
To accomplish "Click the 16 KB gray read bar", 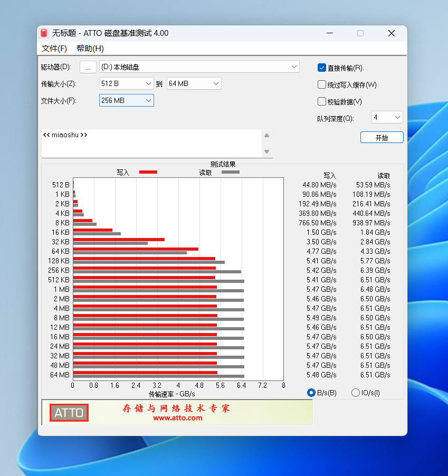I will point(97,234).
